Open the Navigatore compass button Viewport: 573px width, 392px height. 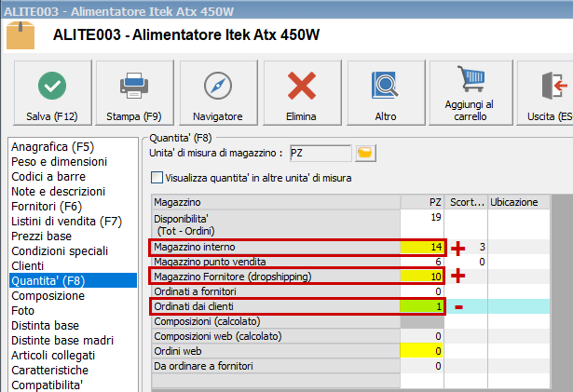[x=218, y=93]
